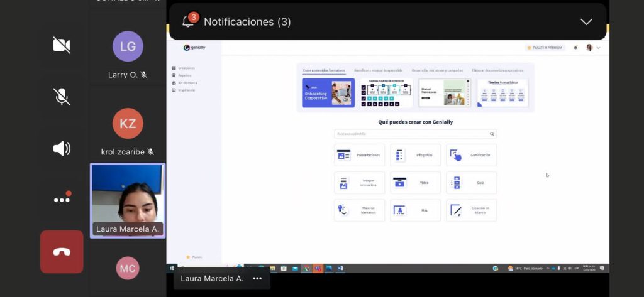Image resolution: width=644 pixels, height=297 pixels.
Task: Open the three-dots more options menu
Action: pyautogui.click(x=62, y=200)
